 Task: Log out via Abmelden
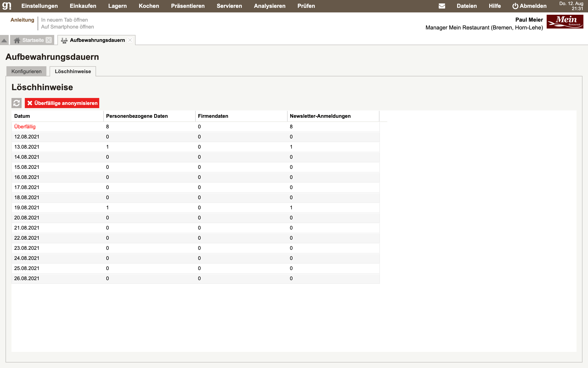click(x=530, y=6)
